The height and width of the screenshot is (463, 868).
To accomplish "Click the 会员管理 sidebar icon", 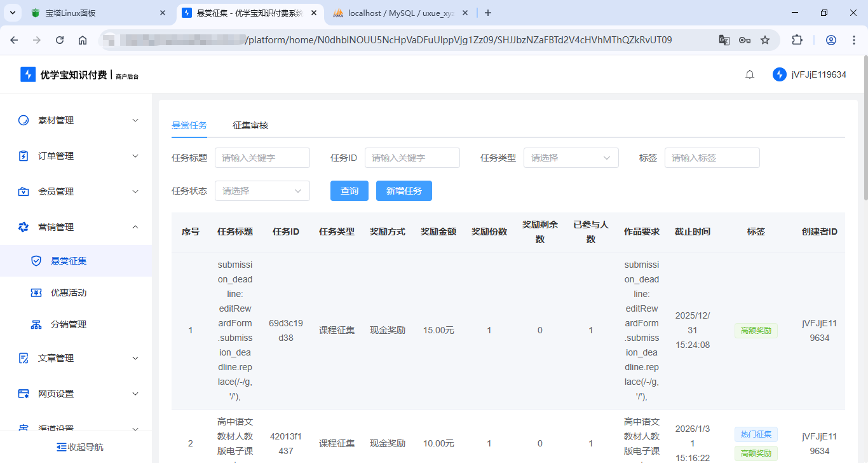I will click(x=24, y=191).
